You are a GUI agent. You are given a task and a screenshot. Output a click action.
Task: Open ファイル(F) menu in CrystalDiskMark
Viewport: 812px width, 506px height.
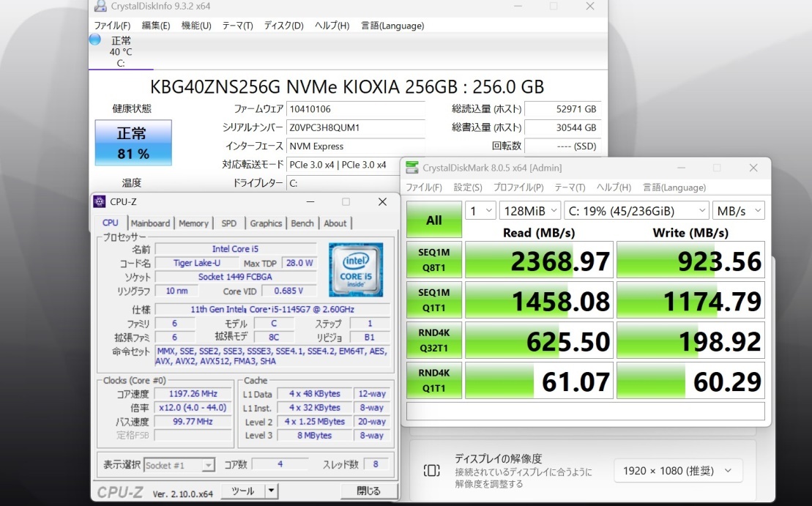tap(424, 187)
